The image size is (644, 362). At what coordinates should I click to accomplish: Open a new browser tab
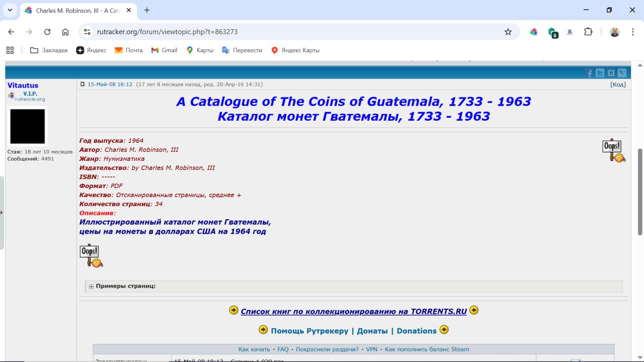point(147,10)
